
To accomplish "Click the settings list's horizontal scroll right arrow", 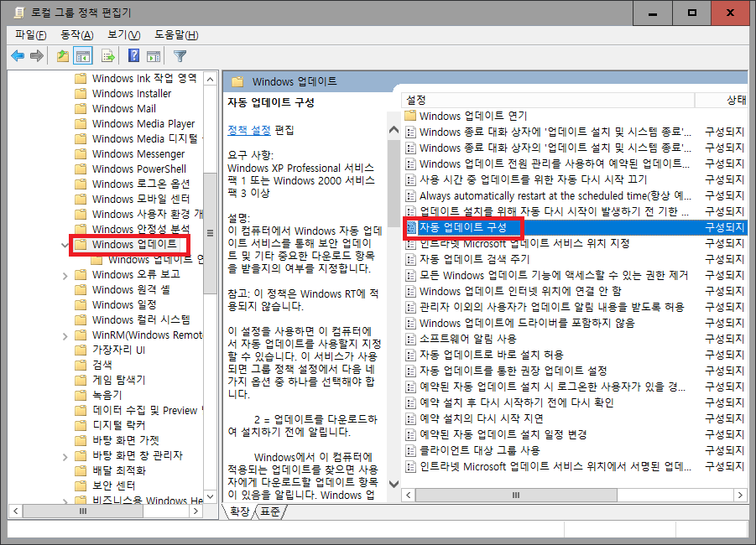I will click(x=741, y=496).
